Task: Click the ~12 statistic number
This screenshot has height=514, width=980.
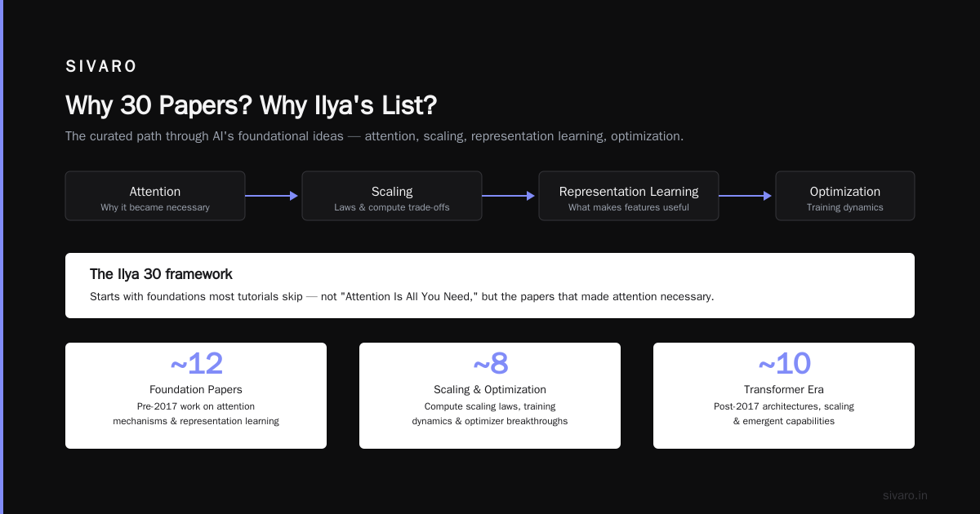Action: (196, 364)
